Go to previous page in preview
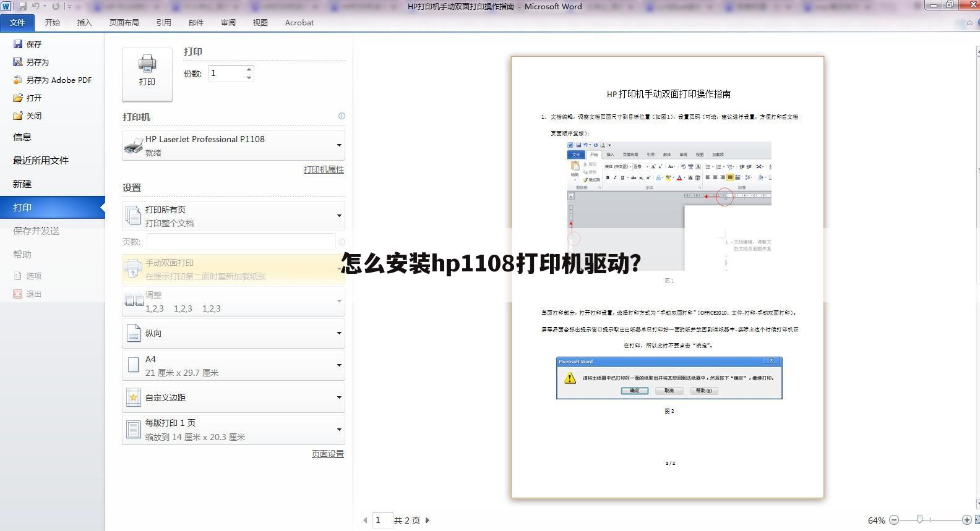 click(x=365, y=520)
